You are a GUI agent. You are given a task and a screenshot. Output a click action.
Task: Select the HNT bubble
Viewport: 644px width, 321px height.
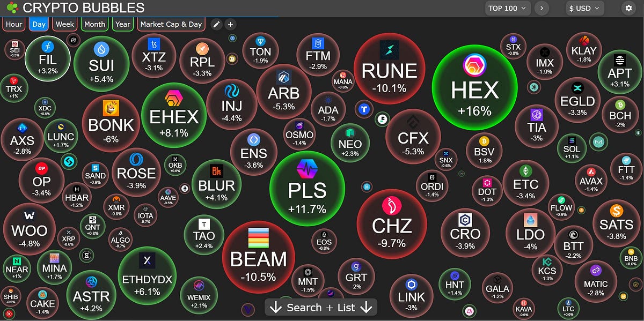455,283
